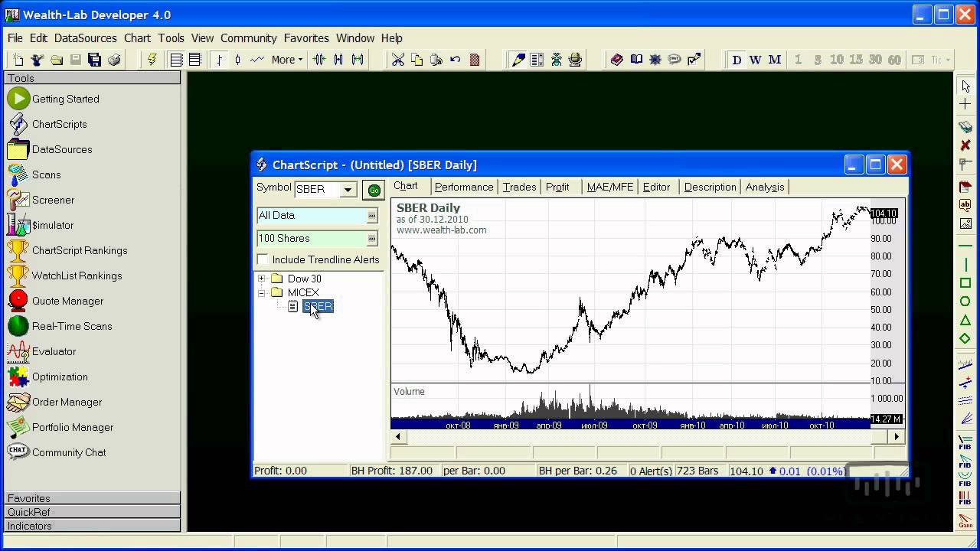Image resolution: width=980 pixels, height=551 pixels.
Task: Open the DataSources menu
Action: click(x=85, y=37)
